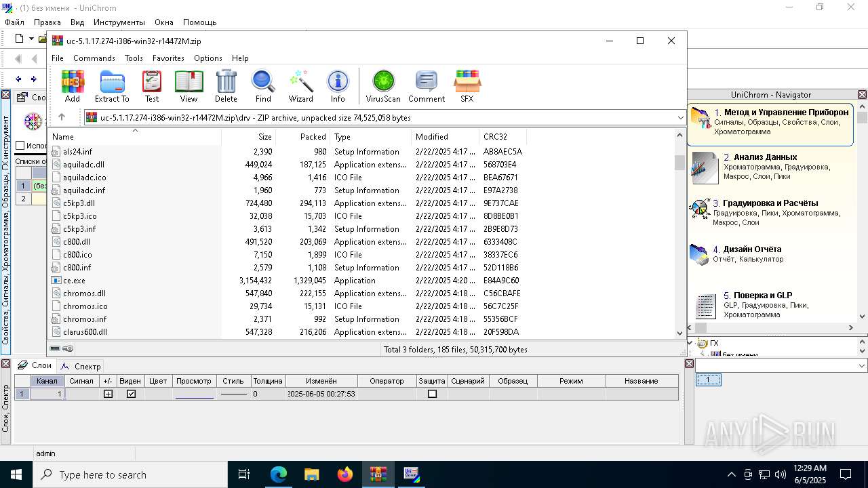The height and width of the screenshot is (488, 868).
Task: Toggle the Виден checkbox in layer row
Action: pos(131,394)
